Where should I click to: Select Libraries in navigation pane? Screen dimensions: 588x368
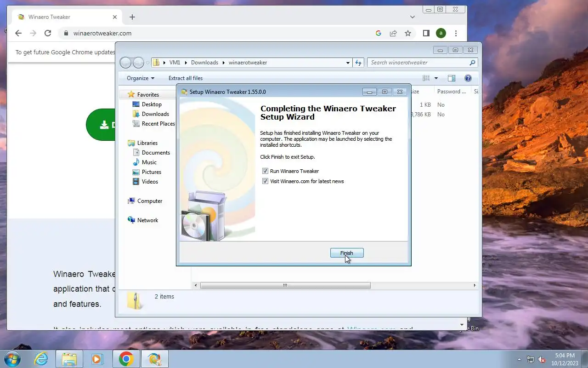(x=147, y=143)
